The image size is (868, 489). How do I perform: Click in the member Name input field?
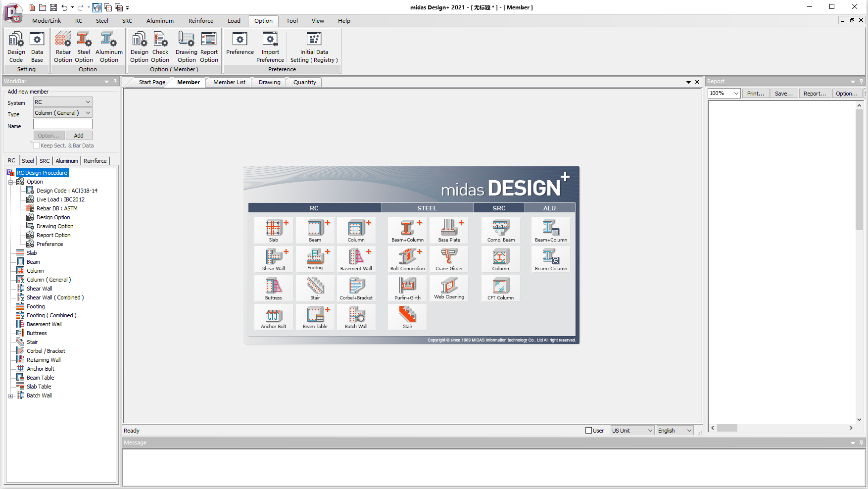(x=63, y=124)
